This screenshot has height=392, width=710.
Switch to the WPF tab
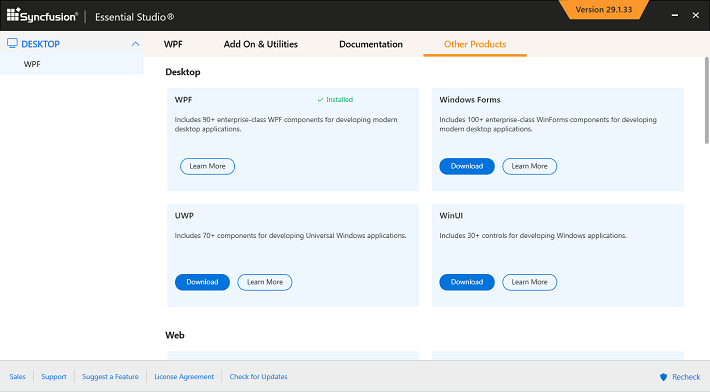(173, 44)
